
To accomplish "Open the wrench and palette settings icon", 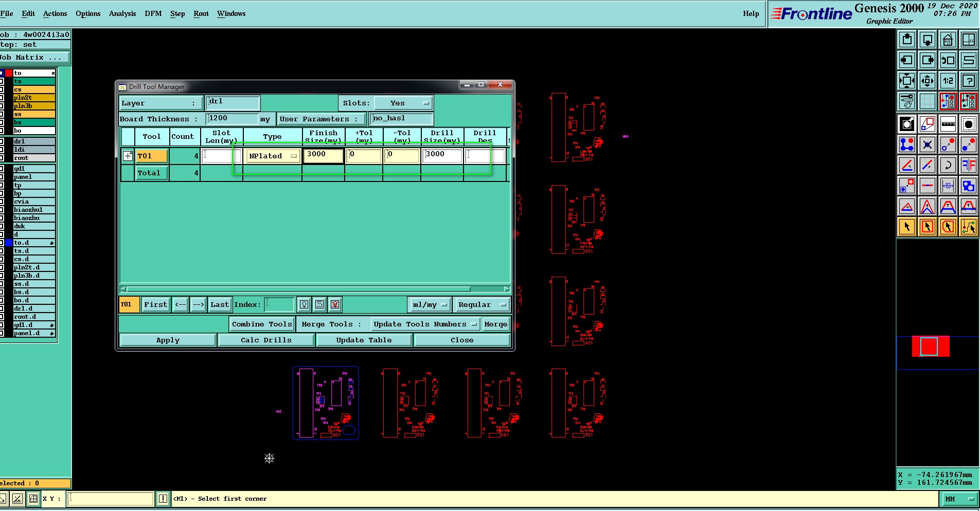I will pyautogui.click(x=906, y=101).
